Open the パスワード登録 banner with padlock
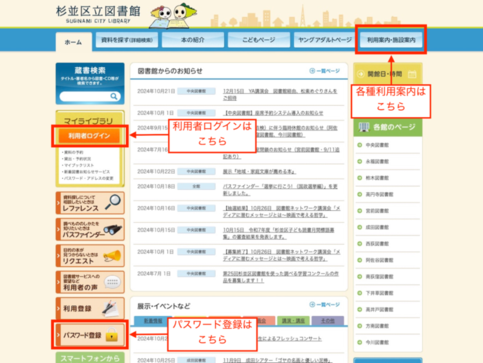This screenshot has height=363, width=483. coord(90,335)
